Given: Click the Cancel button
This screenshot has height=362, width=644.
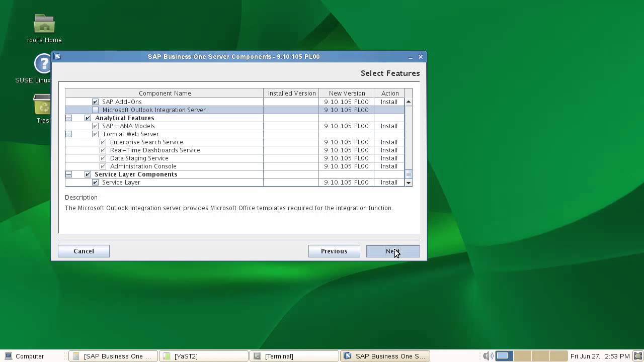Looking at the screenshot, I should (84, 251).
